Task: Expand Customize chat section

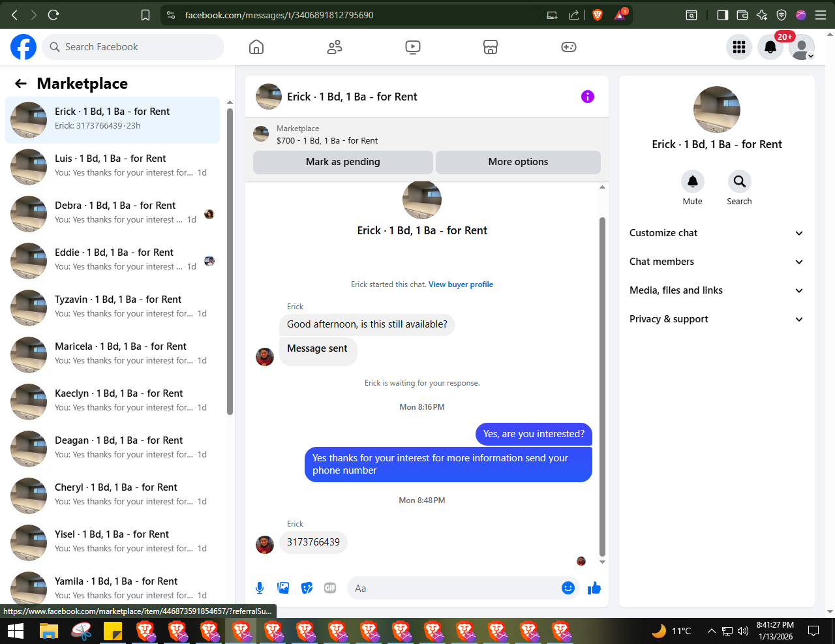Action: [x=716, y=233]
